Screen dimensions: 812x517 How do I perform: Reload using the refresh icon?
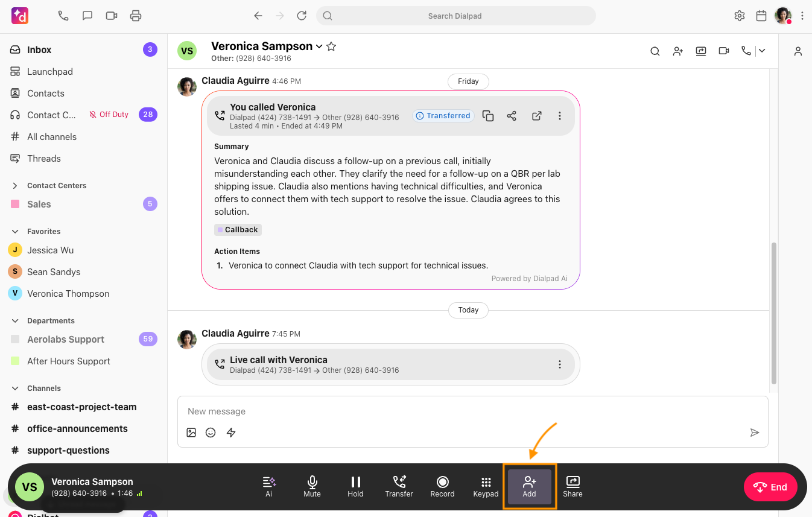tap(302, 16)
